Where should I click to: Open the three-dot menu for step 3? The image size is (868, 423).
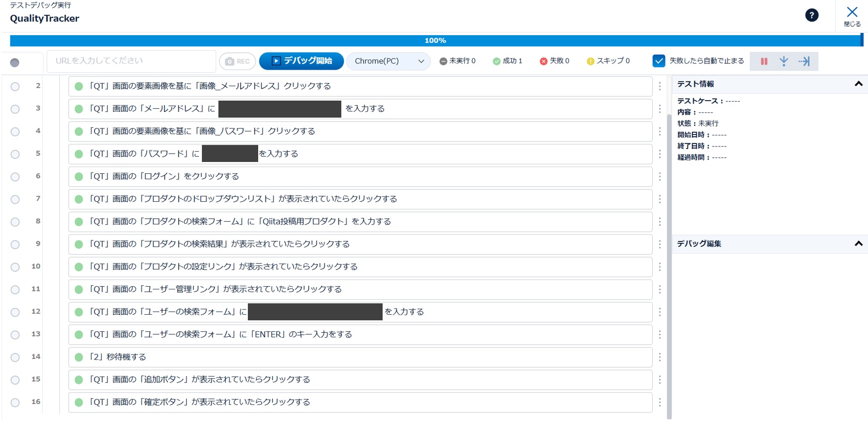(659, 109)
